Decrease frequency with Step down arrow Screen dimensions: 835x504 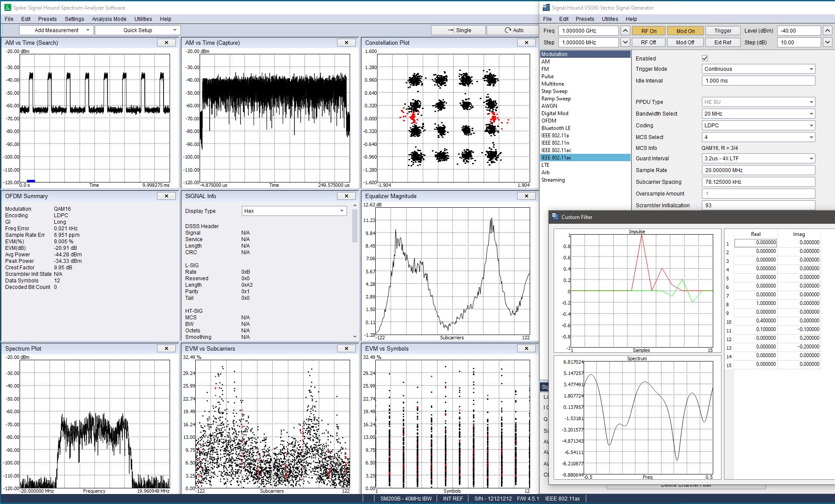pos(625,42)
